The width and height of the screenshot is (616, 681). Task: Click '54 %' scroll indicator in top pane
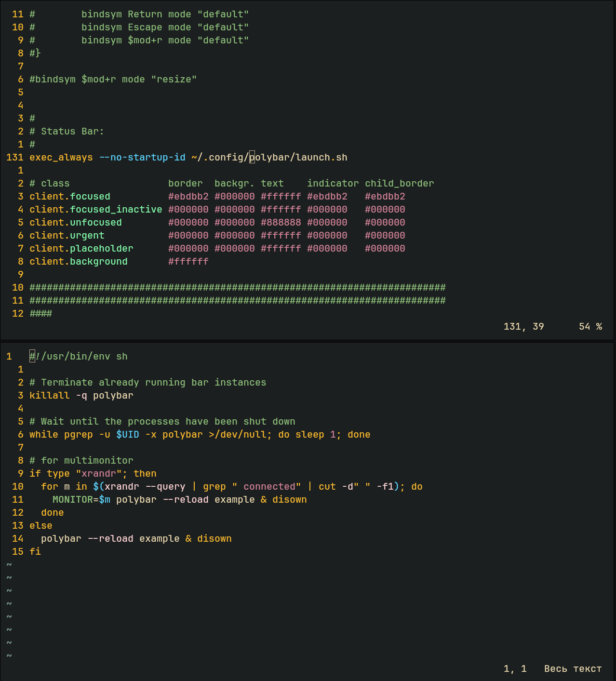coord(590,327)
